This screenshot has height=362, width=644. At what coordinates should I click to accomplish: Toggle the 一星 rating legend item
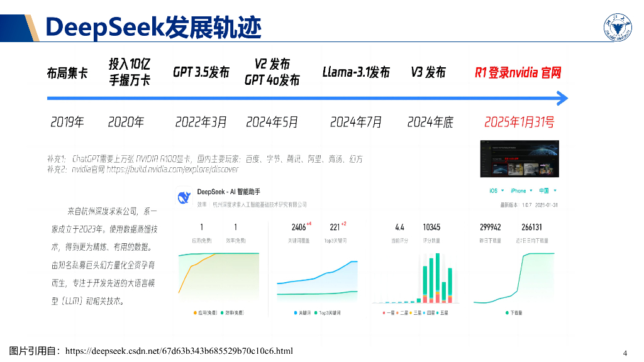(x=388, y=313)
